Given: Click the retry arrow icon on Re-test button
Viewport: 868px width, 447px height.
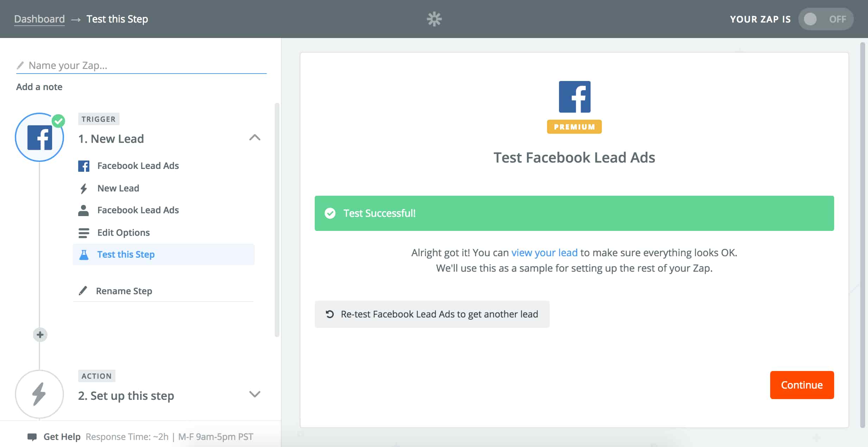Looking at the screenshot, I should pos(330,314).
